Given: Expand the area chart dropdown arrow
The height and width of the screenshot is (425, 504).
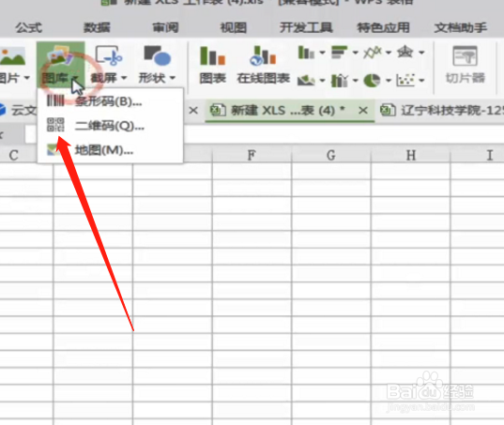Looking at the screenshot, I should point(322,81).
